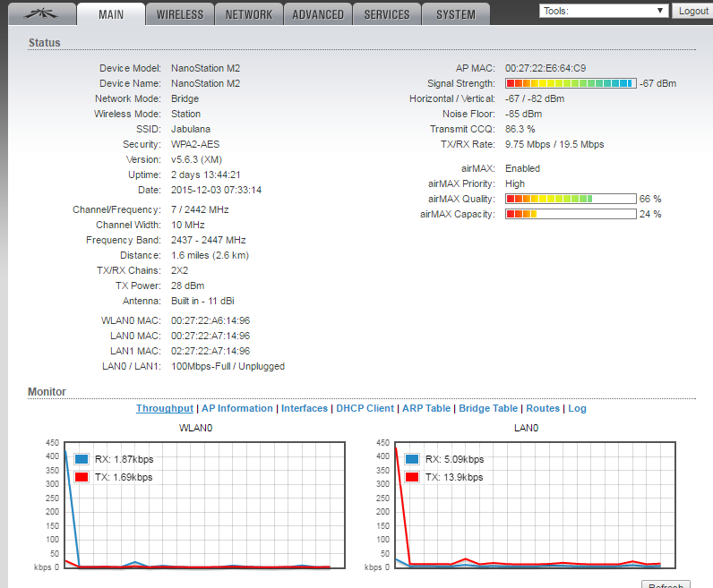Click the AP MAC value 00:27:22:E6:64:C9
This screenshot has height=588, width=713.
tap(545, 68)
